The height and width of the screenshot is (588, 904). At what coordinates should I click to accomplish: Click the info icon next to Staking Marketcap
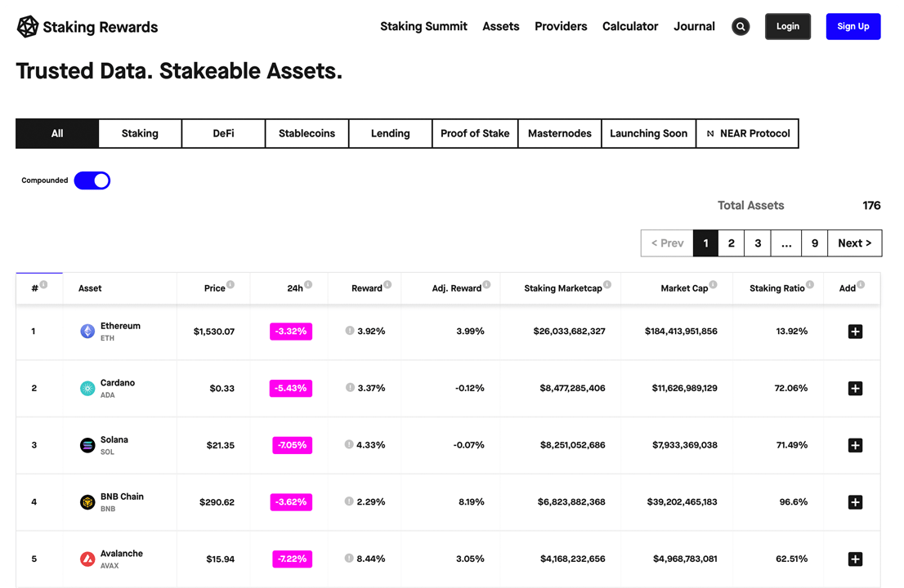608,285
